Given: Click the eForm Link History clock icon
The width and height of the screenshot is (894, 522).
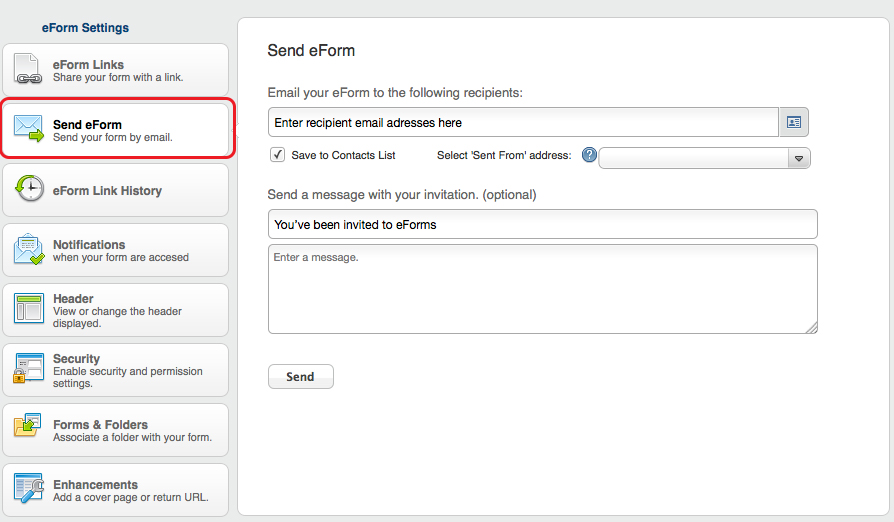Looking at the screenshot, I should (29, 189).
